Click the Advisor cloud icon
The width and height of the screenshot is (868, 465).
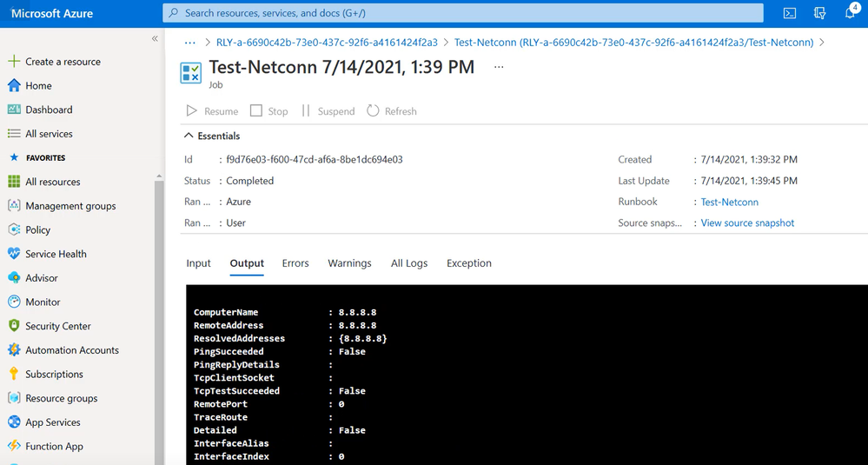tap(14, 278)
